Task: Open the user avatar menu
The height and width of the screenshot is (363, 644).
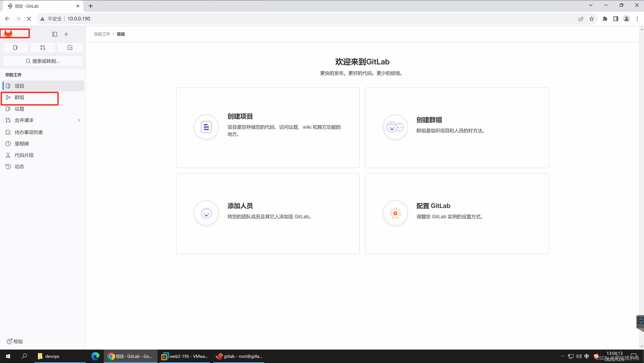Action: click(77, 34)
